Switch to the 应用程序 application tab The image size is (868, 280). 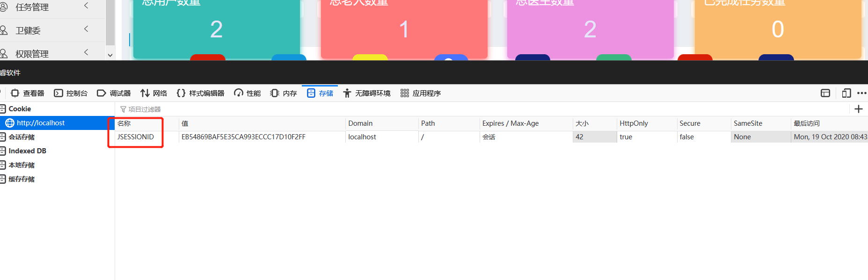coord(421,93)
